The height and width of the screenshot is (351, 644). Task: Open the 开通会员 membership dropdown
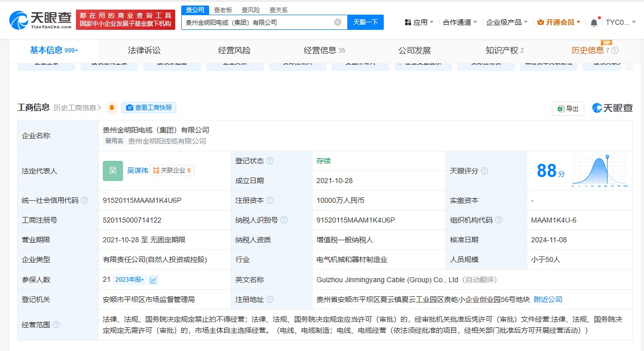coord(559,22)
